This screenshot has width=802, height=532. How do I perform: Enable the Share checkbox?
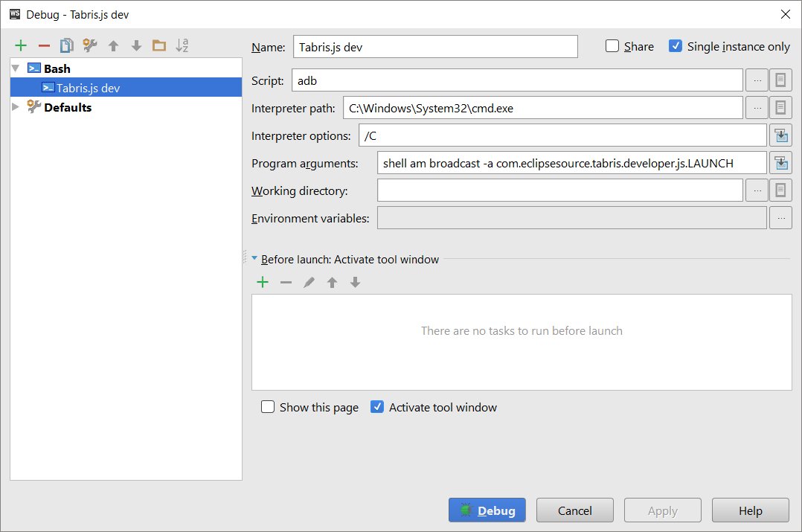click(x=612, y=46)
